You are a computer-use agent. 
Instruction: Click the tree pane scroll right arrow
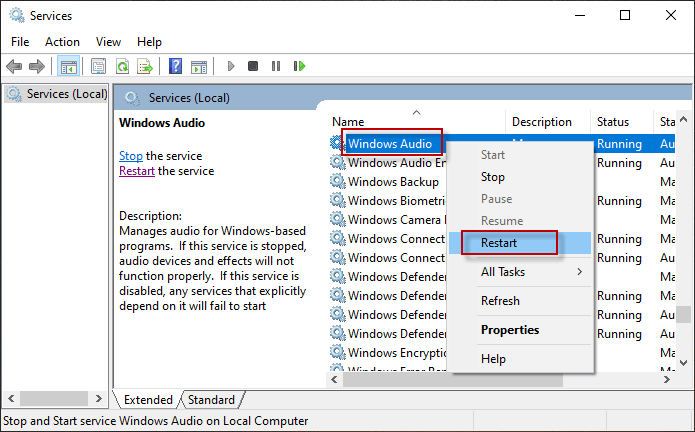coord(98,398)
